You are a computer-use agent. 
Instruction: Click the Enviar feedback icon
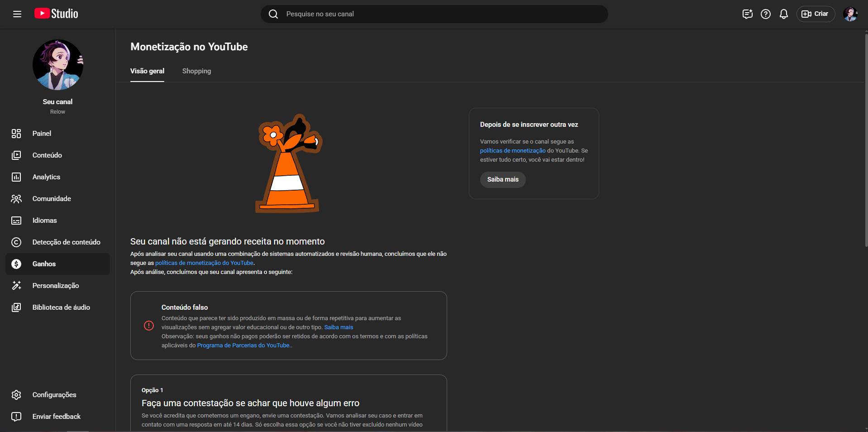point(16,417)
